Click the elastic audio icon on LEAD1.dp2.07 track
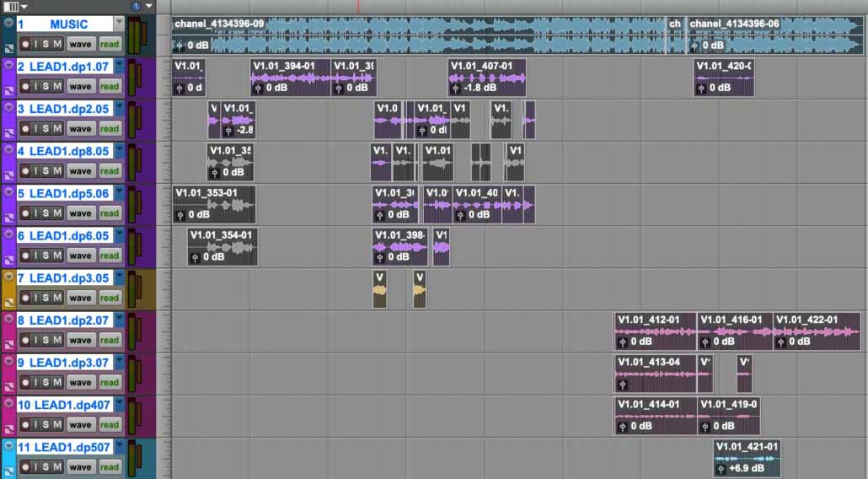This screenshot has width=868, height=479. pos(9,344)
